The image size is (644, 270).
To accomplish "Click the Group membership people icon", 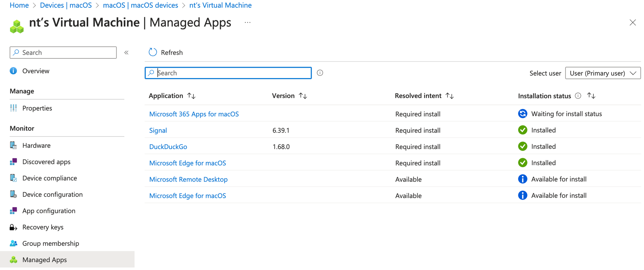I will (x=14, y=243).
